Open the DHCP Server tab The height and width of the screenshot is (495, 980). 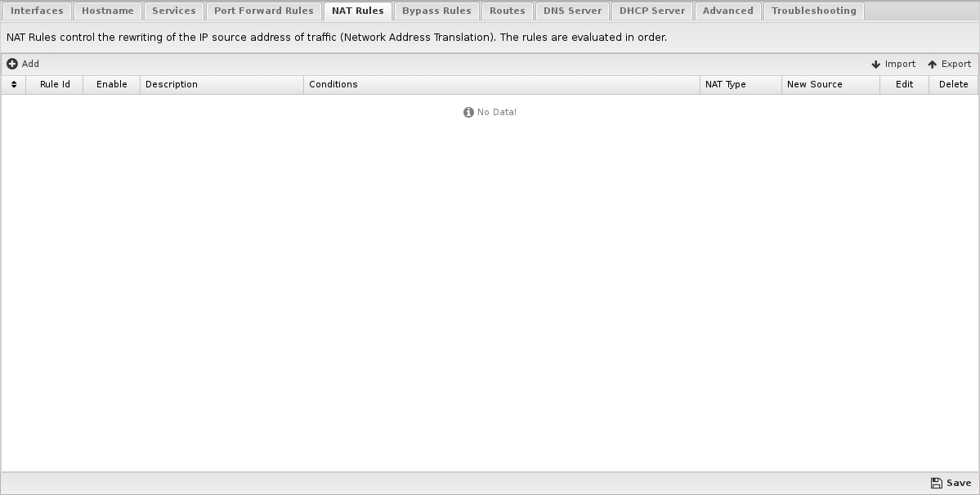[652, 11]
